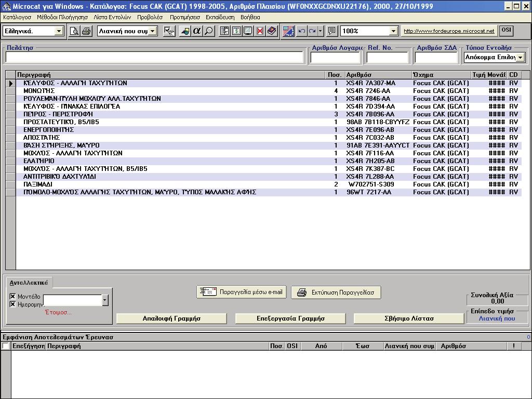Toggle the Μοντέλο checkbox
The image size is (532, 399).
click(12, 297)
